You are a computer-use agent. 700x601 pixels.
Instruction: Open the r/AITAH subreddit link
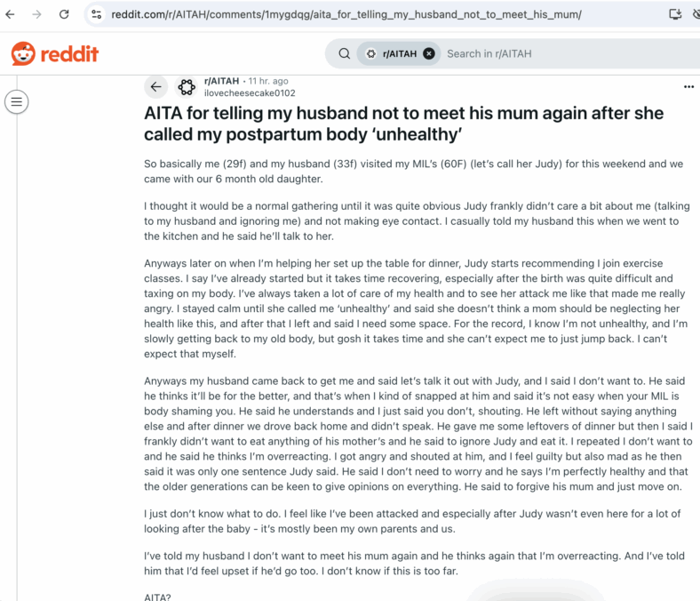pyautogui.click(x=221, y=81)
